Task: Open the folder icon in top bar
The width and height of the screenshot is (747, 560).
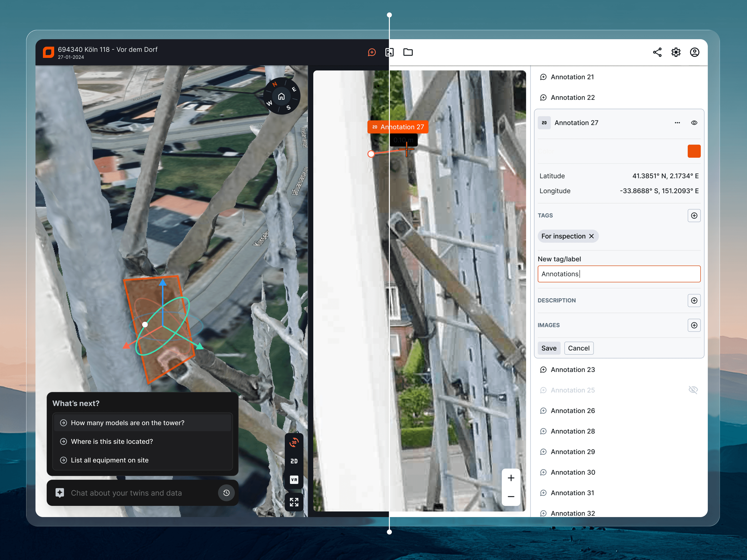Action: (x=408, y=52)
